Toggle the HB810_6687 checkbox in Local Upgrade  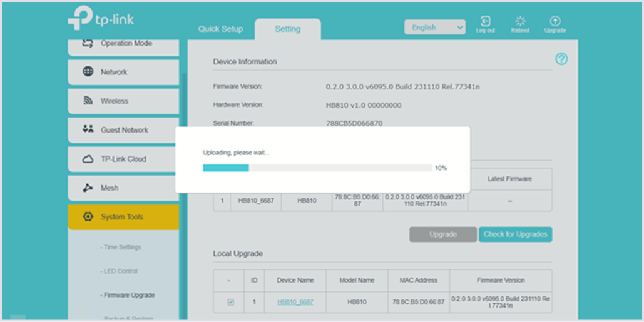(x=230, y=303)
